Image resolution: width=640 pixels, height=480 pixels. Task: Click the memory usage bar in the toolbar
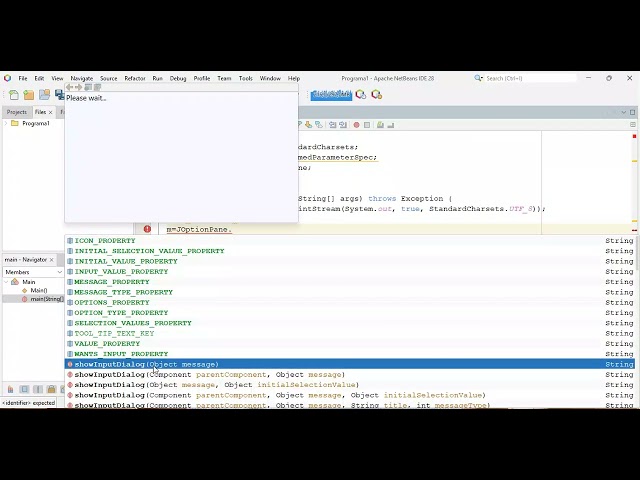pos(331,95)
